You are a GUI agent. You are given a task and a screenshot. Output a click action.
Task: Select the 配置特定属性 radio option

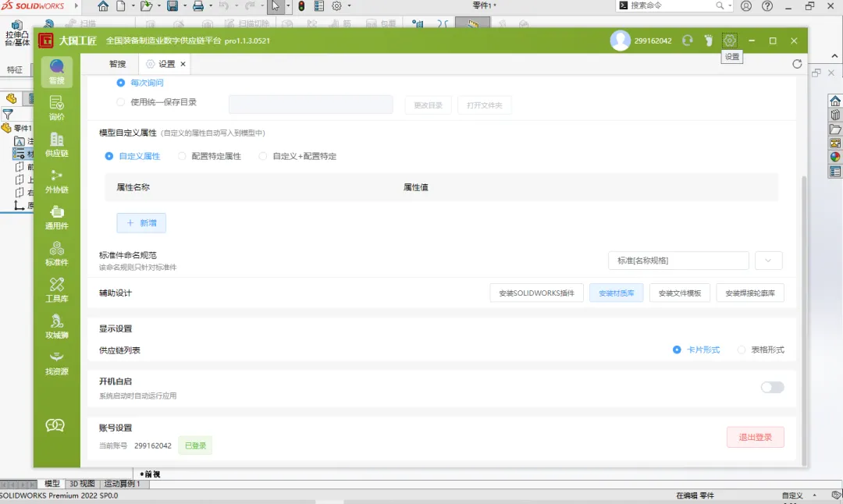point(182,156)
